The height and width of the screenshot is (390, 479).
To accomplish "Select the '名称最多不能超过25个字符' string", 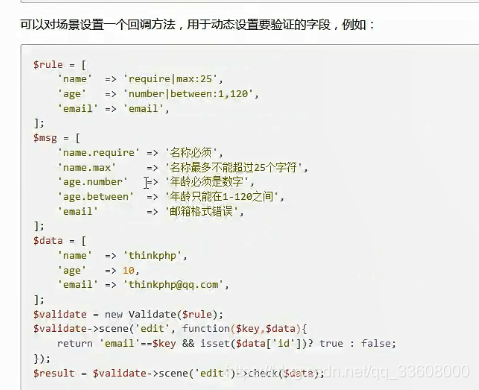I will pos(234,167).
